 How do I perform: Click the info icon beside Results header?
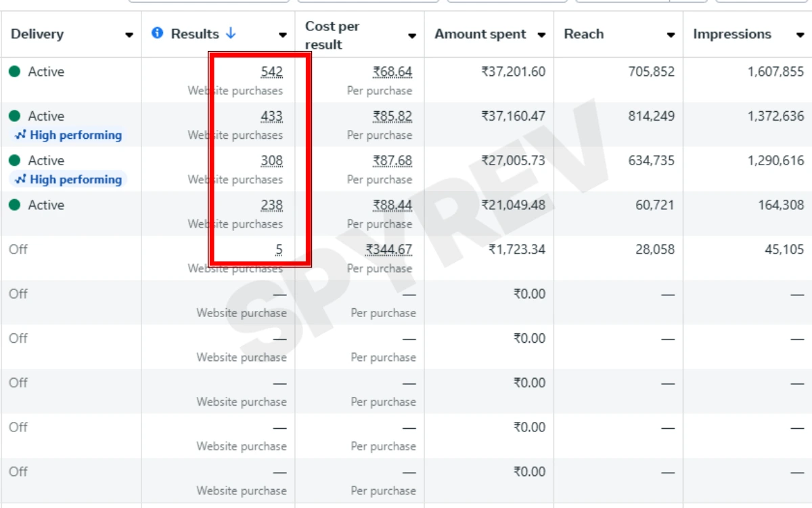pos(158,33)
